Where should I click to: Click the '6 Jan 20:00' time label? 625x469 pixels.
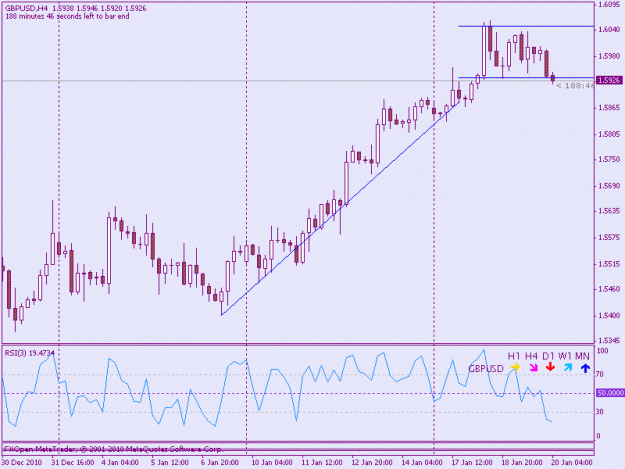[220, 462]
